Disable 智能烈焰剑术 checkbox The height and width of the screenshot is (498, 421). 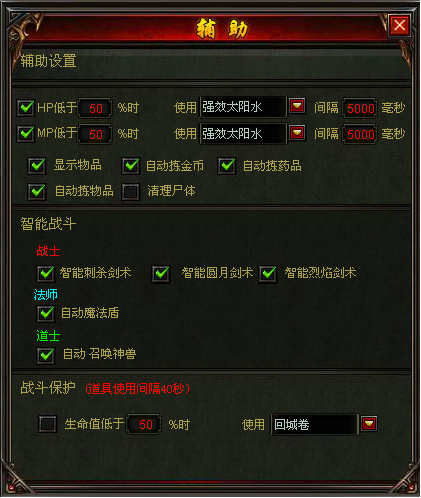(268, 273)
